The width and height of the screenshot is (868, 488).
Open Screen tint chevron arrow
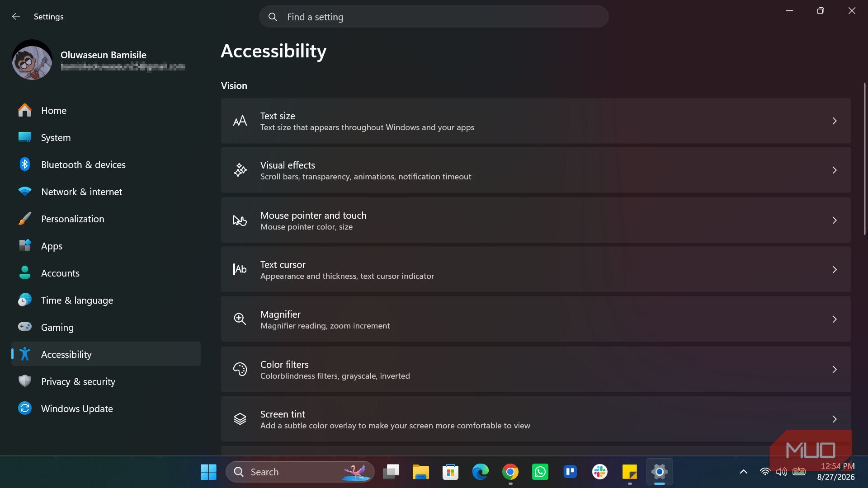pyautogui.click(x=835, y=419)
